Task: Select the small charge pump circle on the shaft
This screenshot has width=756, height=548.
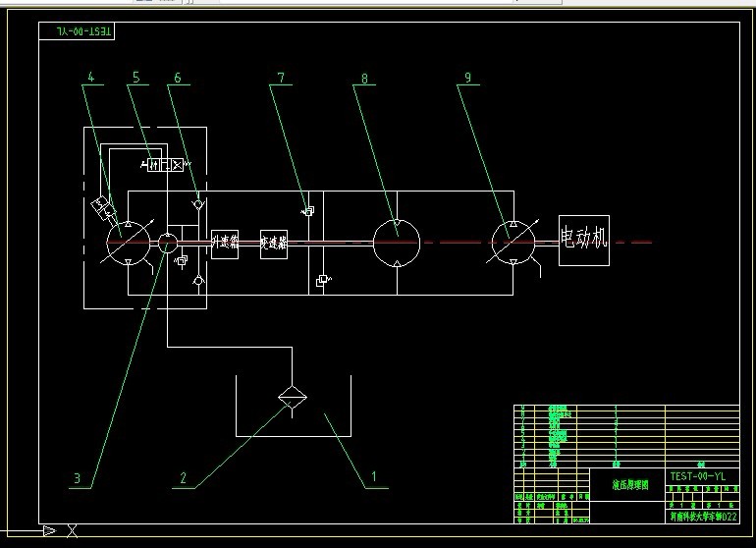Action: click(168, 243)
